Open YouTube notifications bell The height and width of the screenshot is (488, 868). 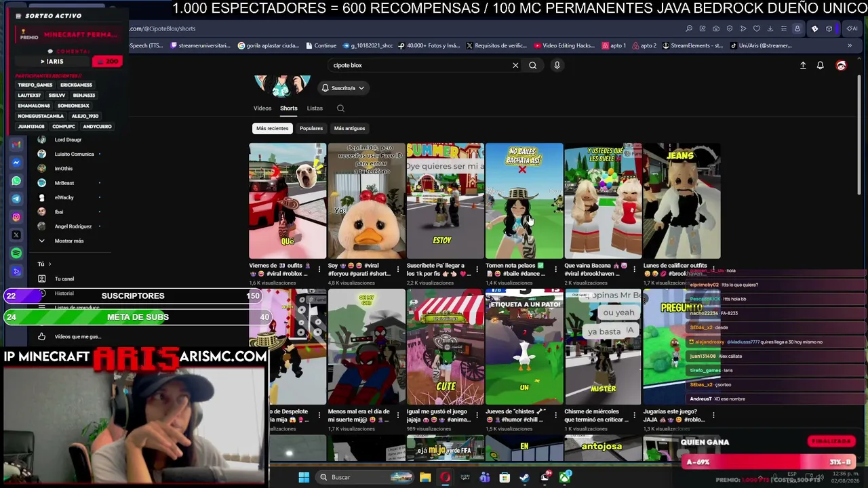pos(820,65)
